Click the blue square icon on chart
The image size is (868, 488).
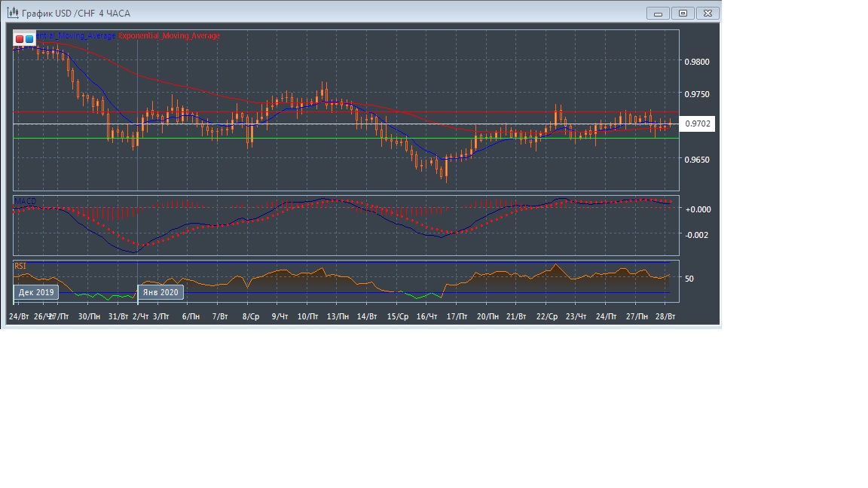click(x=29, y=38)
